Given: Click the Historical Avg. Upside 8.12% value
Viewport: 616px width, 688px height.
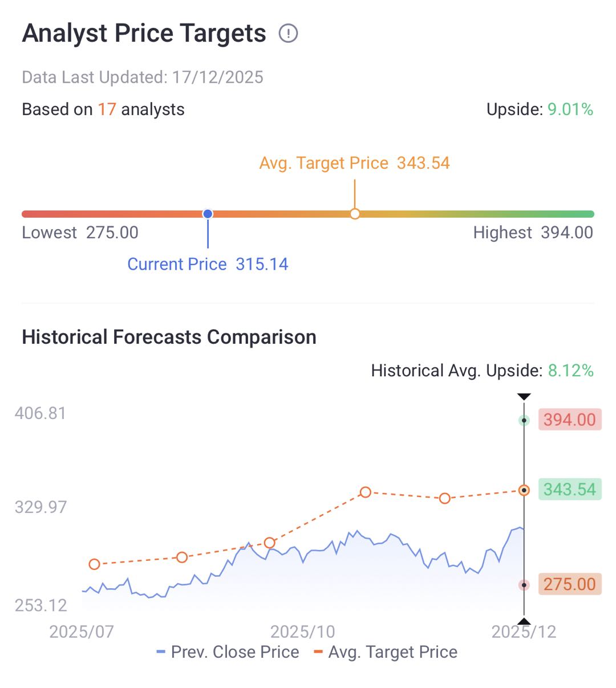Looking at the screenshot, I should click(570, 371).
